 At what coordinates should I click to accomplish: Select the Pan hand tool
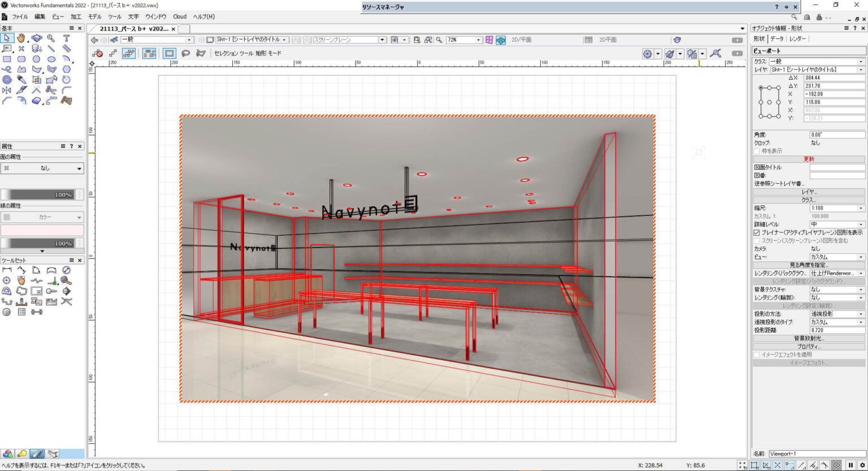click(x=21, y=38)
